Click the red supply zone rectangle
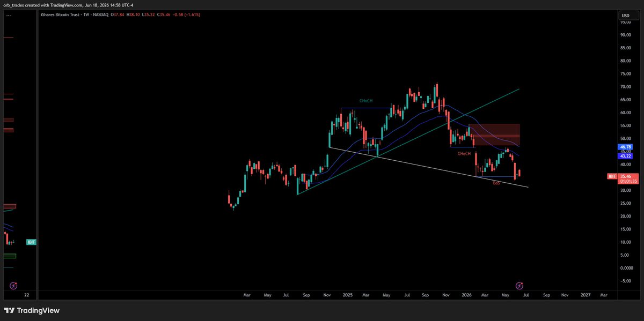 coord(494,135)
